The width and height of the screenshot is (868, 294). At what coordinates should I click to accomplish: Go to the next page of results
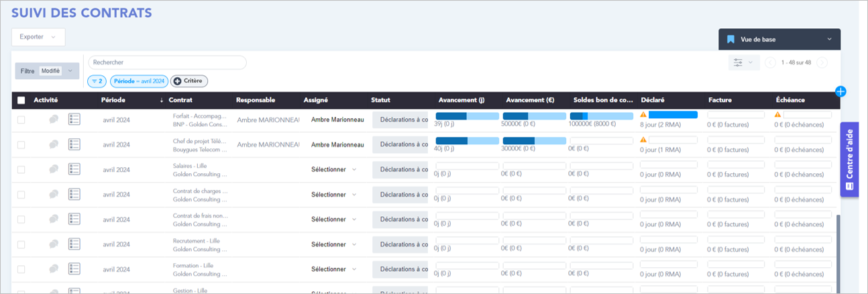pos(822,62)
